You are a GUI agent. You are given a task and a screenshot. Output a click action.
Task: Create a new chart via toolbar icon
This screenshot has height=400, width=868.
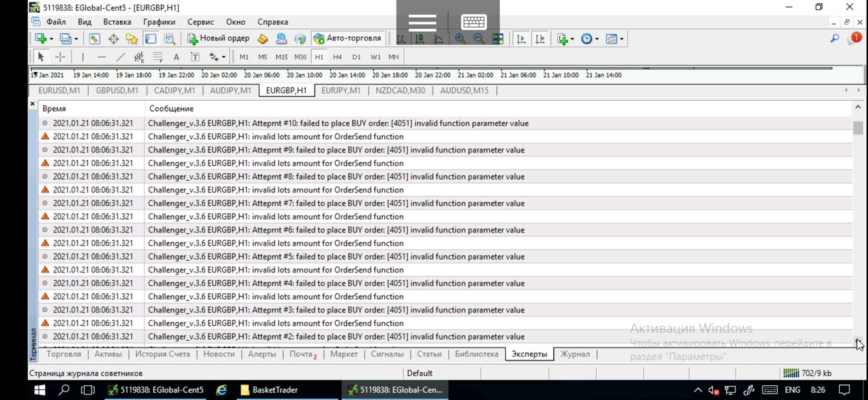(x=40, y=39)
